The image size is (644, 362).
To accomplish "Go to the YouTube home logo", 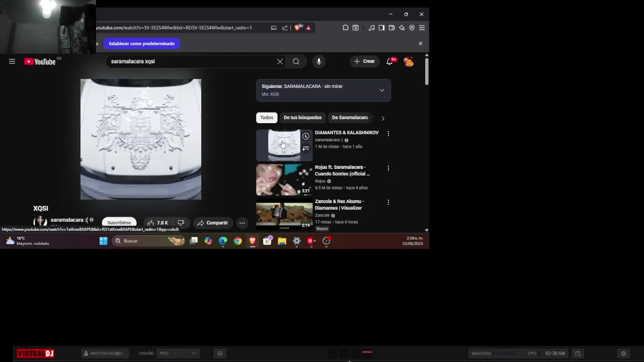I will pos(40,61).
